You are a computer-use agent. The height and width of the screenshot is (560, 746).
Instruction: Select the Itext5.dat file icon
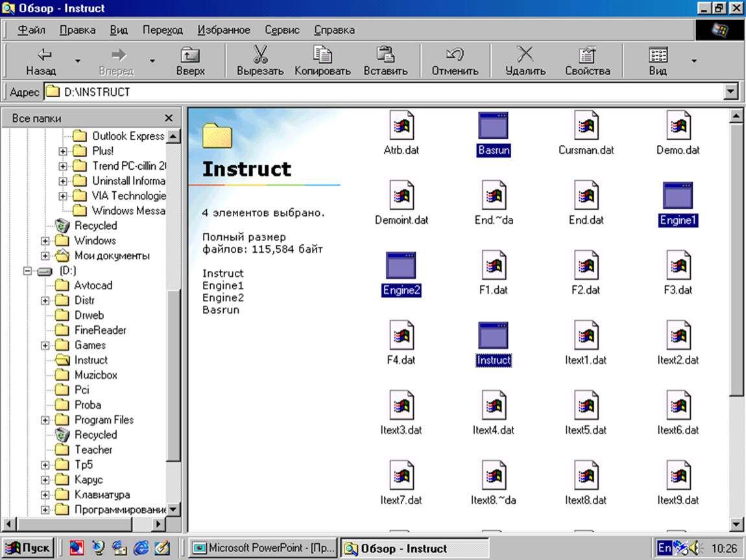(586, 406)
